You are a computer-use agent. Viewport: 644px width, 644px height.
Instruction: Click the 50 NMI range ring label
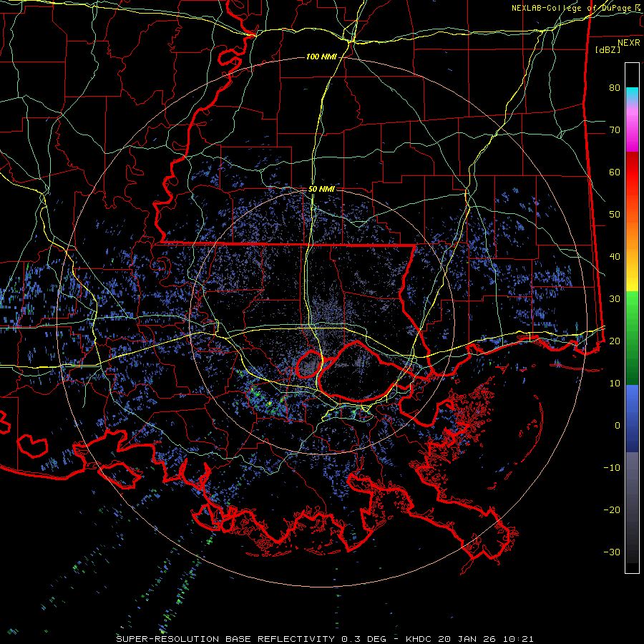(x=321, y=189)
